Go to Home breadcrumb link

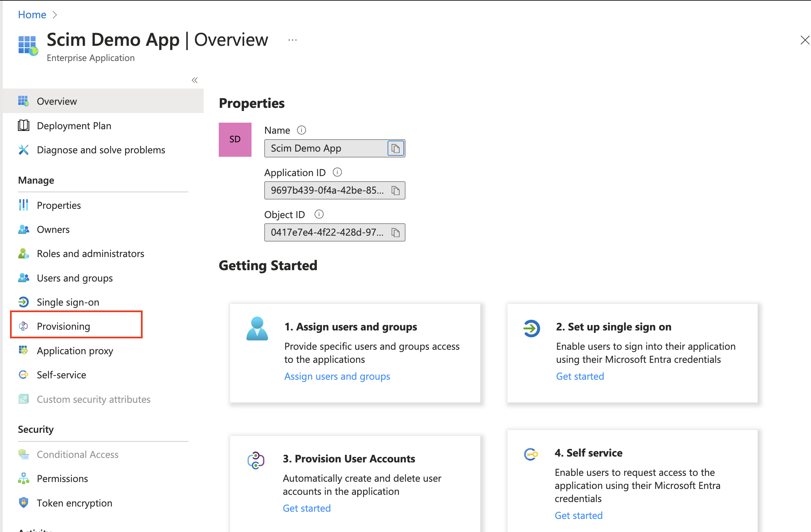click(32, 15)
